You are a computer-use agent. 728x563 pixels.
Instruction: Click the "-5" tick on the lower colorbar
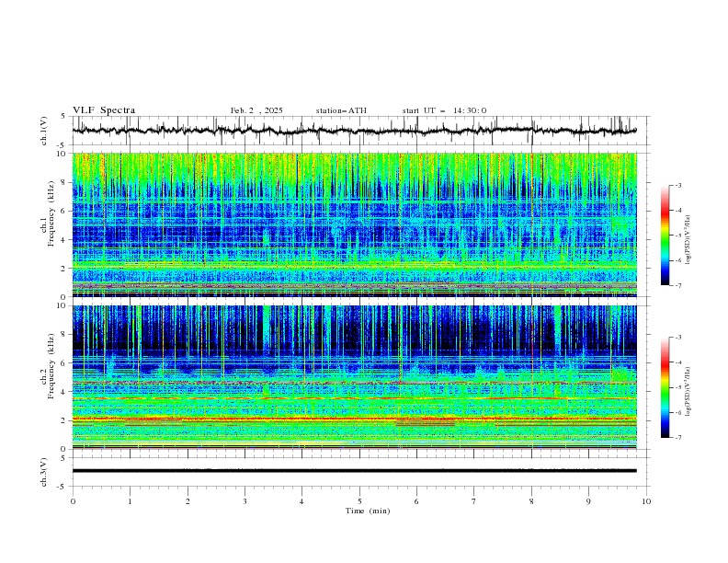pos(677,387)
